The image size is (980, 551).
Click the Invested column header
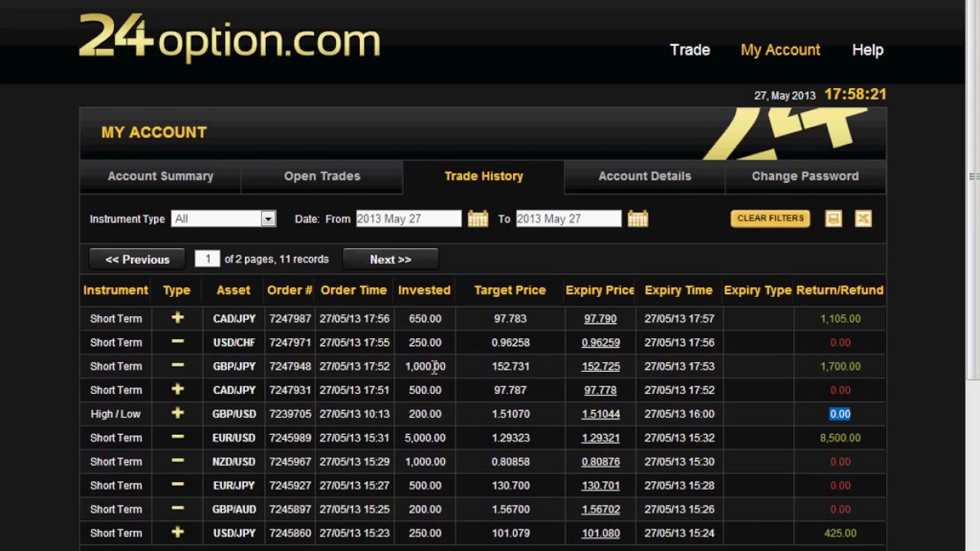(424, 290)
